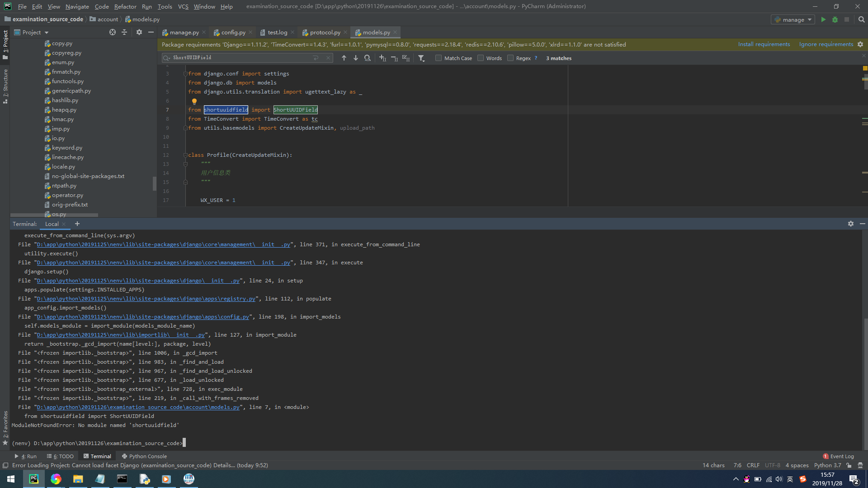Open Python Console tool tab
This screenshot has height=488, width=868.
pyautogui.click(x=144, y=456)
